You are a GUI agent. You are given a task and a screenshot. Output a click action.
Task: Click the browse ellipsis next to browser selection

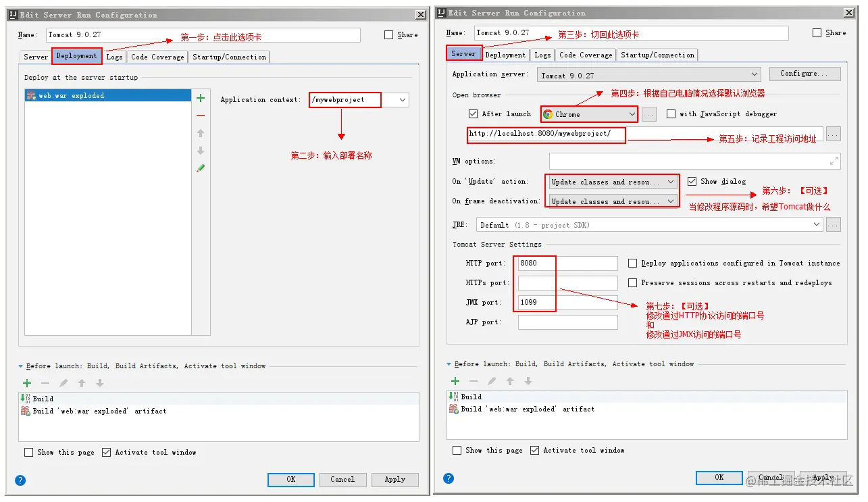(x=648, y=114)
